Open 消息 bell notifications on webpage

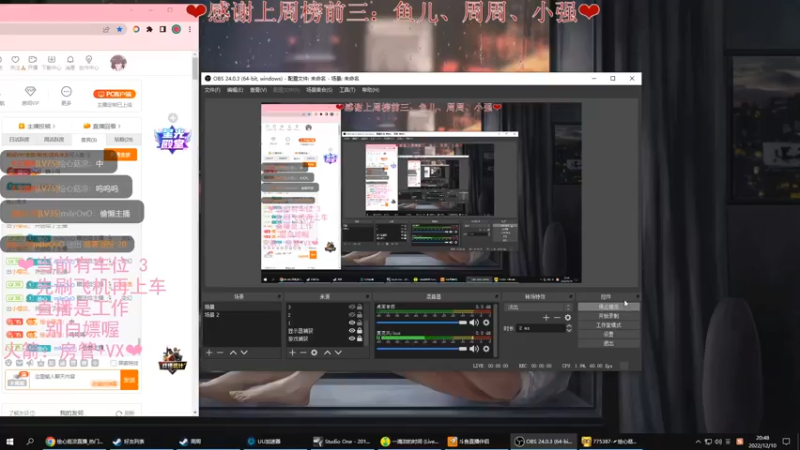[70, 62]
